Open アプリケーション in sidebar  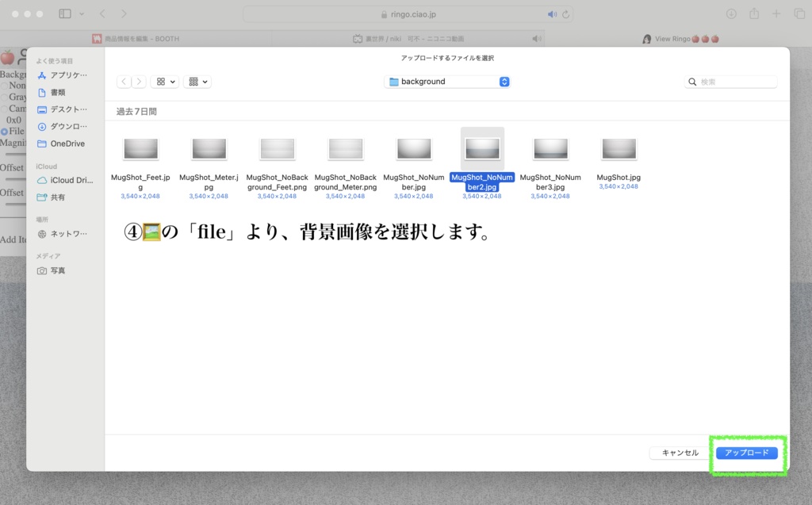point(63,75)
